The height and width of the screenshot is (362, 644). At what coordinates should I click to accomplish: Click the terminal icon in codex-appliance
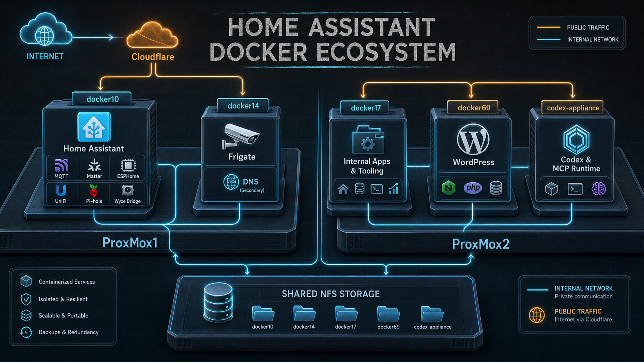[x=575, y=189]
